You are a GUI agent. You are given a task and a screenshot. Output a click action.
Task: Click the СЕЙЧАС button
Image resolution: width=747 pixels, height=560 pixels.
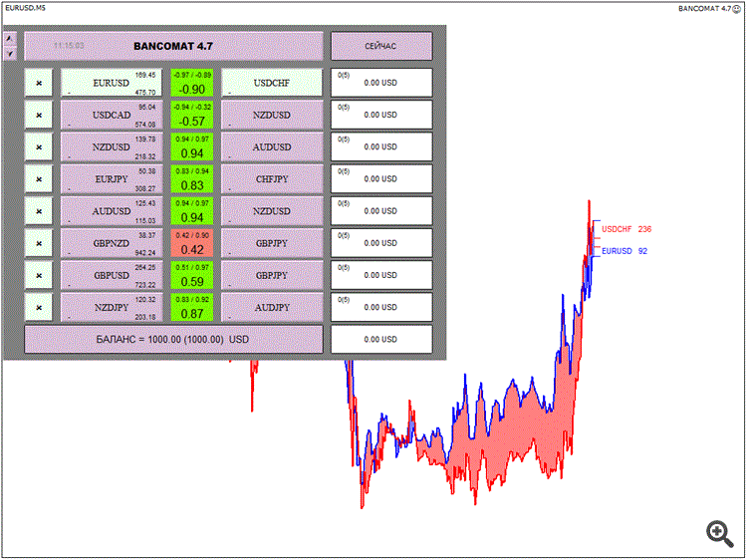click(381, 46)
